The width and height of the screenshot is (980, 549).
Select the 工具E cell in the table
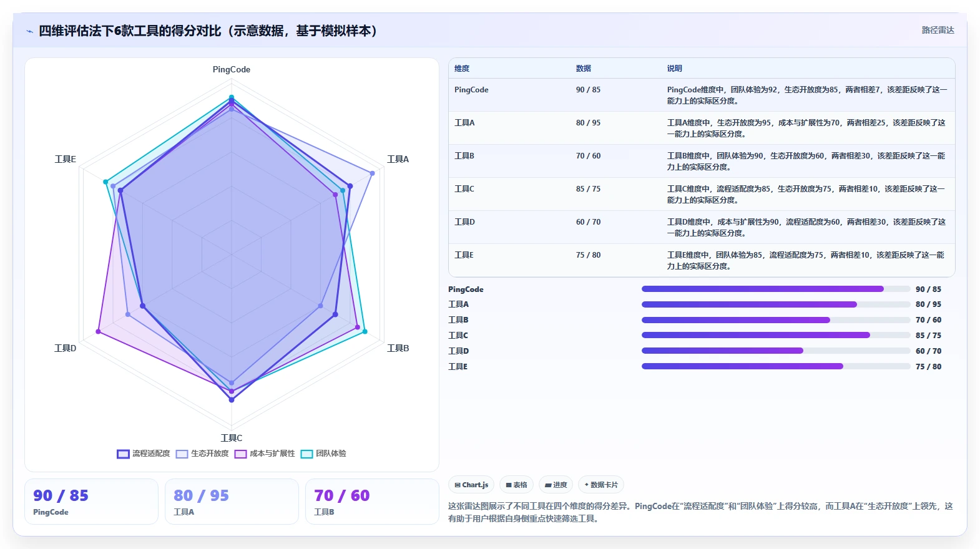(x=464, y=255)
